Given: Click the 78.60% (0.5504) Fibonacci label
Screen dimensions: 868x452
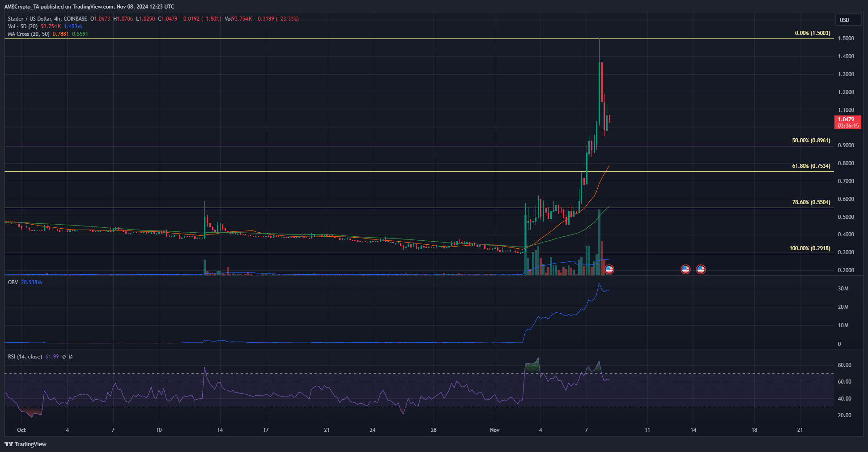Looking at the screenshot, I should point(811,202).
